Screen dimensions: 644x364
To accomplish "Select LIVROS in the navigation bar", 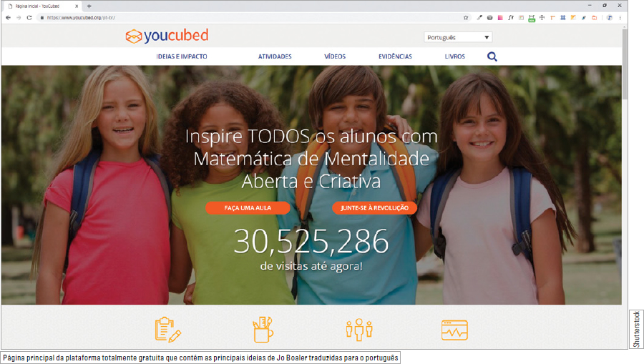I will point(454,56).
